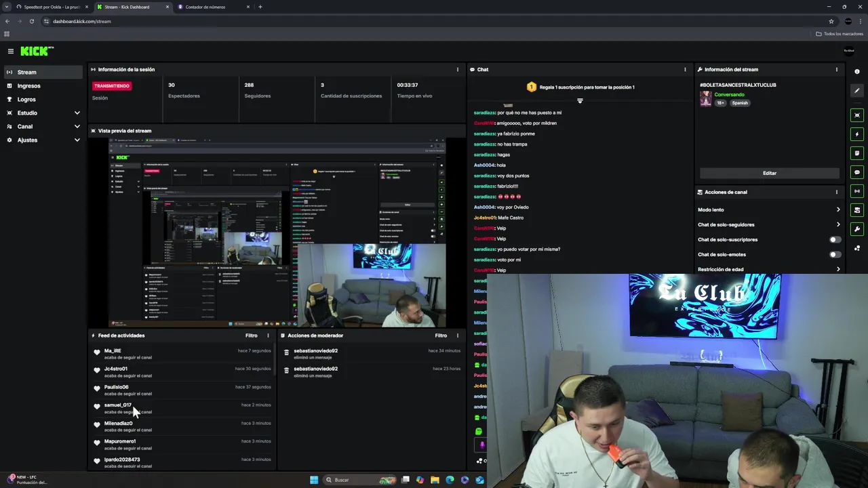Reload the page with browser refresh button
Screen dimensions: 868x488
tap(31, 21)
